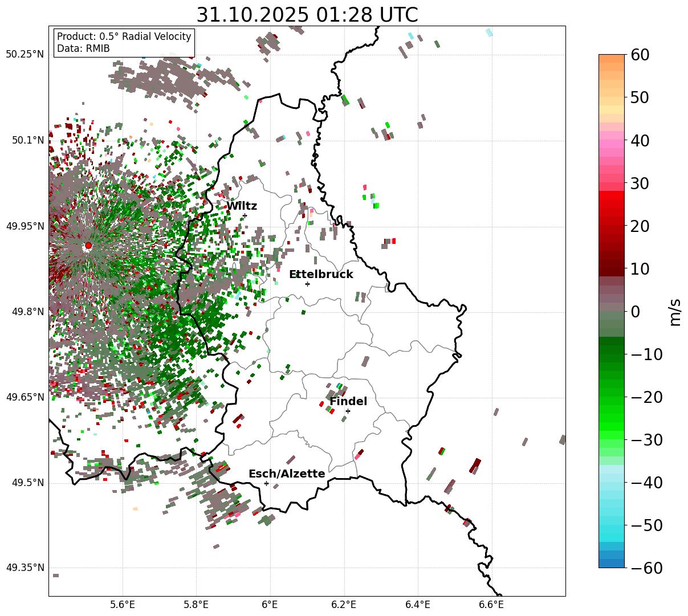Click the 49.35°N latitude tick label
Image resolution: width=688 pixels, height=616 pixels.
click(x=25, y=568)
